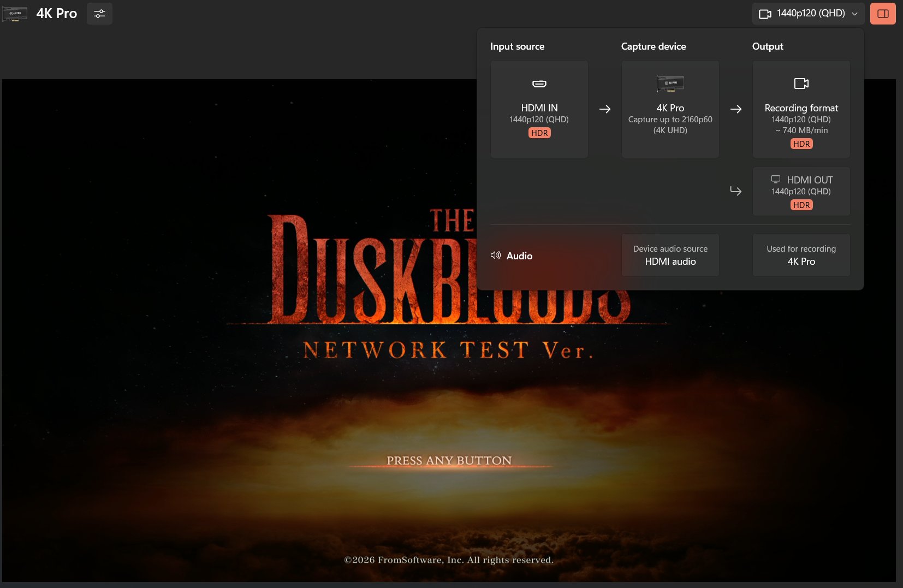
Task: Click the Audio label
Action: (x=519, y=256)
